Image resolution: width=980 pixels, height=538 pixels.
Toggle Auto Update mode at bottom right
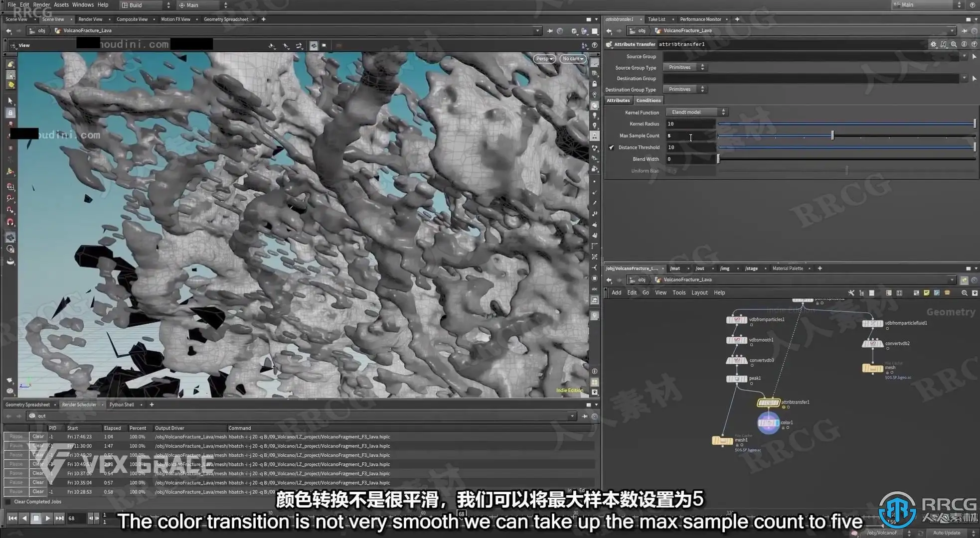pyautogui.click(x=946, y=533)
